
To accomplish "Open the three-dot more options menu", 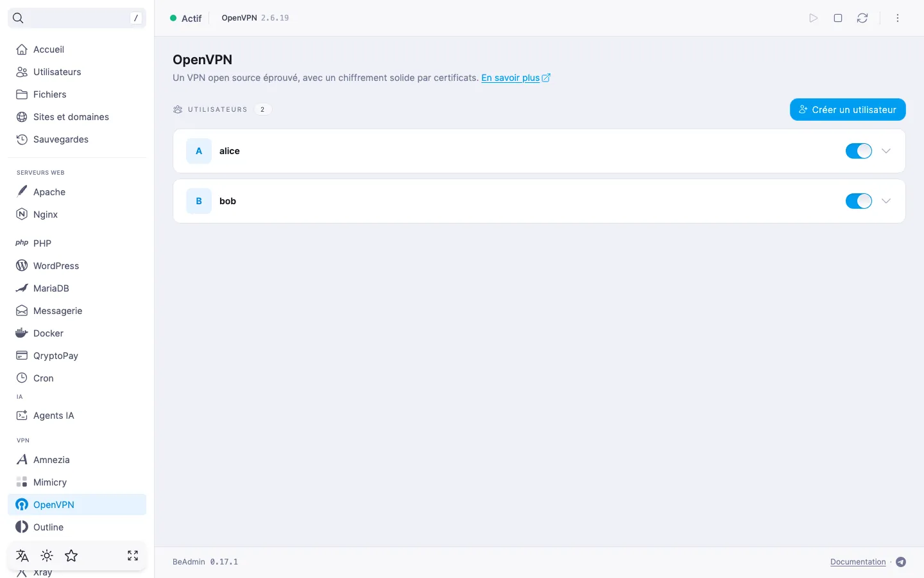I will coord(898,18).
